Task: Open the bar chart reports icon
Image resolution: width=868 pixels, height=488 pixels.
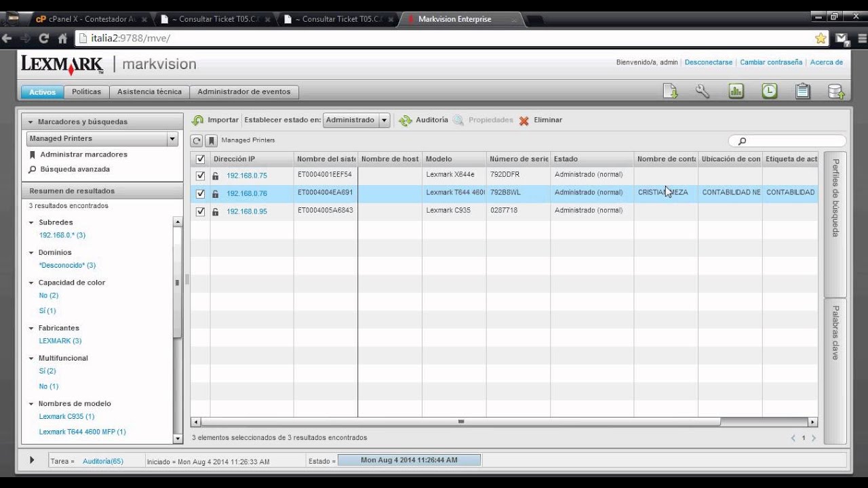Action: 736,91
